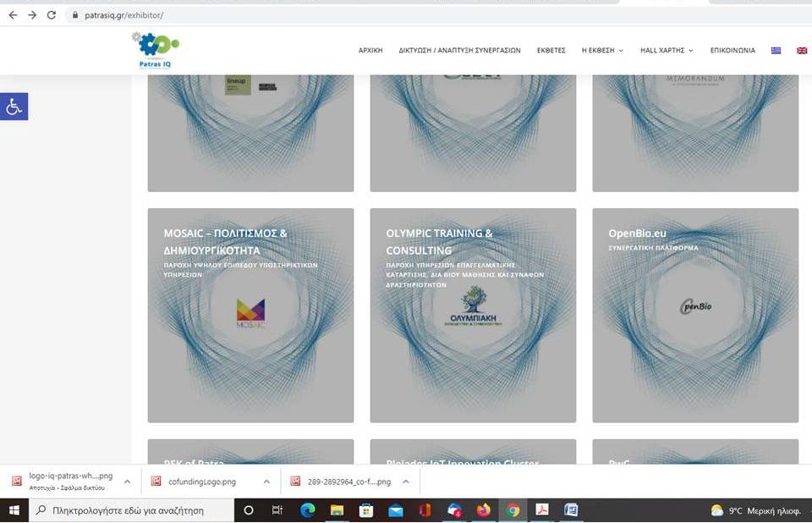This screenshot has height=523, width=812.
Task: Switch site language via Greek flag
Action: [776, 50]
